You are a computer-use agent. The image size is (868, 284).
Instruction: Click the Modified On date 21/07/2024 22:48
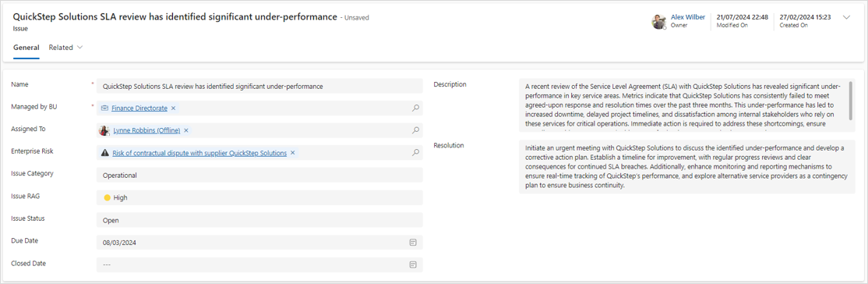[742, 17]
